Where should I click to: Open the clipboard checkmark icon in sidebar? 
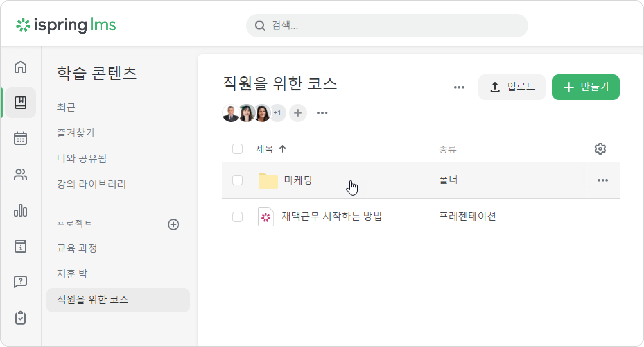(x=21, y=317)
